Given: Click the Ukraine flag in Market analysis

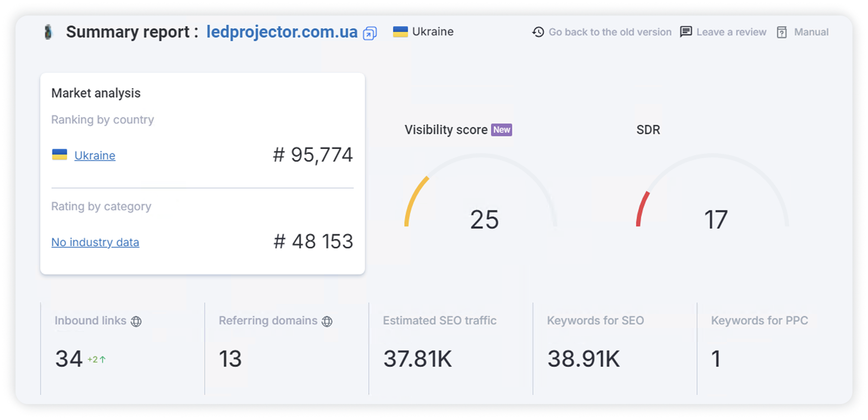Looking at the screenshot, I should point(59,154).
